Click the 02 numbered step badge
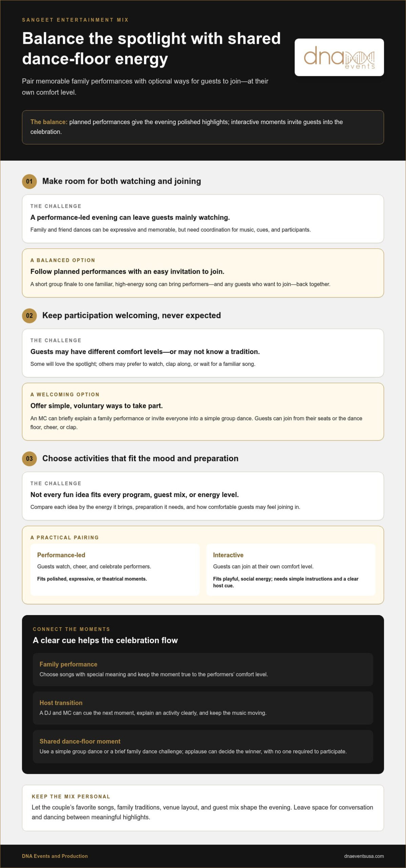The image size is (406, 868). (30, 316)
